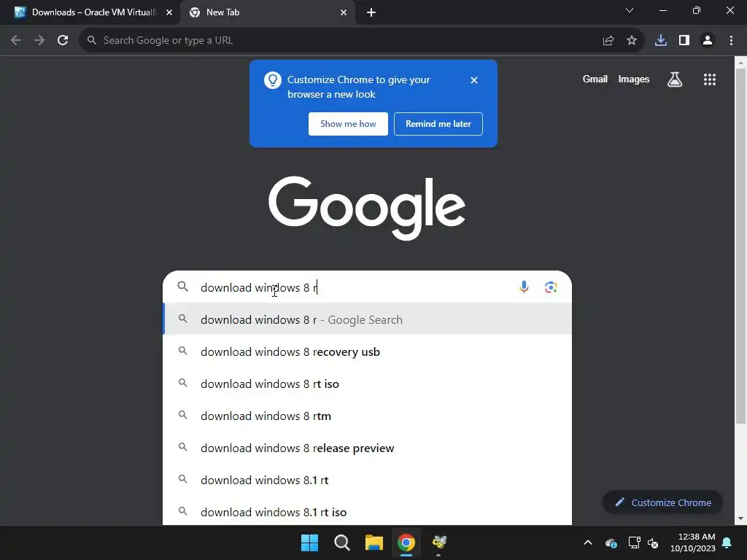Pick suggestion "download windows 8 rtm"

click(368, 416)
